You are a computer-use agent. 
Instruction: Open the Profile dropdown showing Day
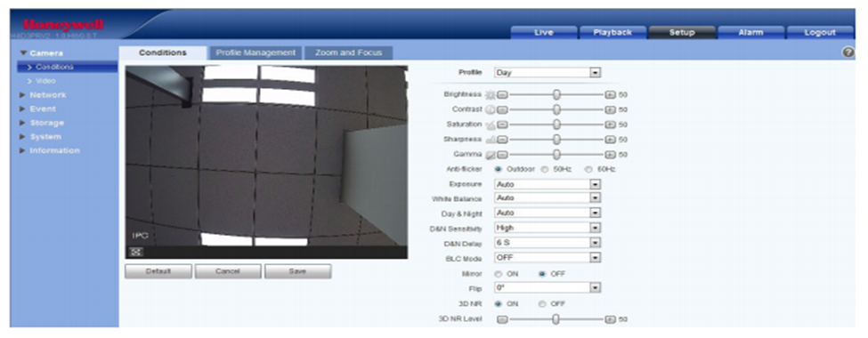[x=547, y=72]
